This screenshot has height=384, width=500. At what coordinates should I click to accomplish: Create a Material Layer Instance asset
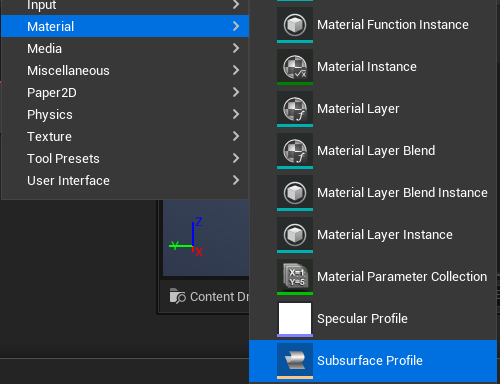click(373, 235)
